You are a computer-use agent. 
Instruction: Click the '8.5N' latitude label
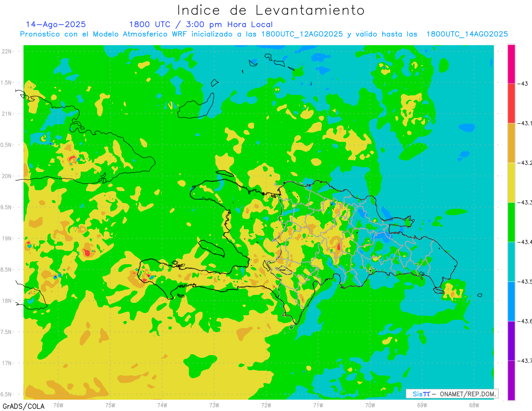[x=7, y=270]
